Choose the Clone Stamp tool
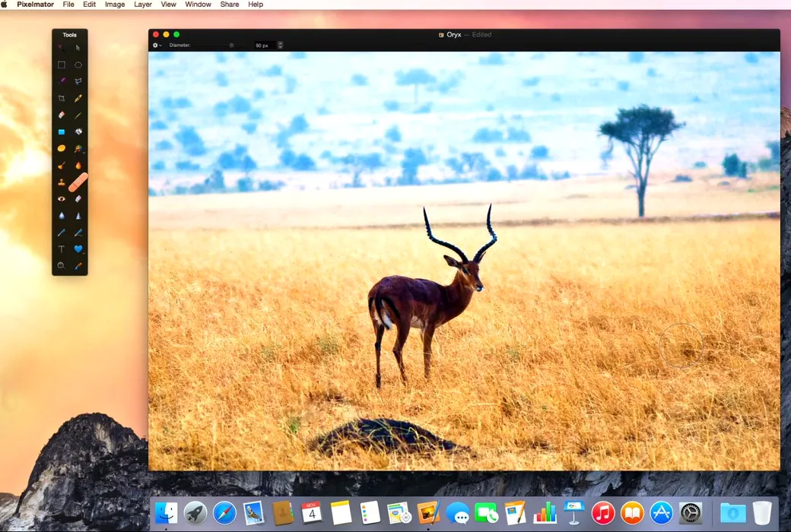The height and width of the screenshot is (532, 791). tap(62, 182)
